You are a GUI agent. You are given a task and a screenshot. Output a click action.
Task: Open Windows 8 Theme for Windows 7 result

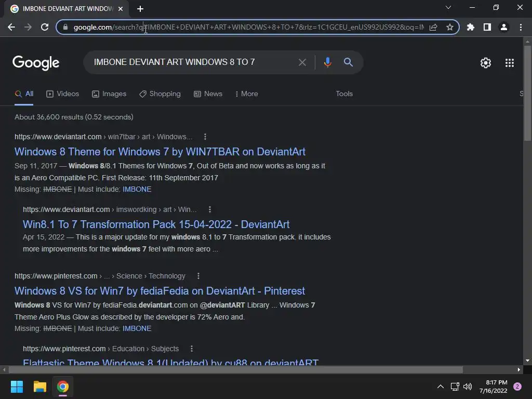tap(160, 152)
